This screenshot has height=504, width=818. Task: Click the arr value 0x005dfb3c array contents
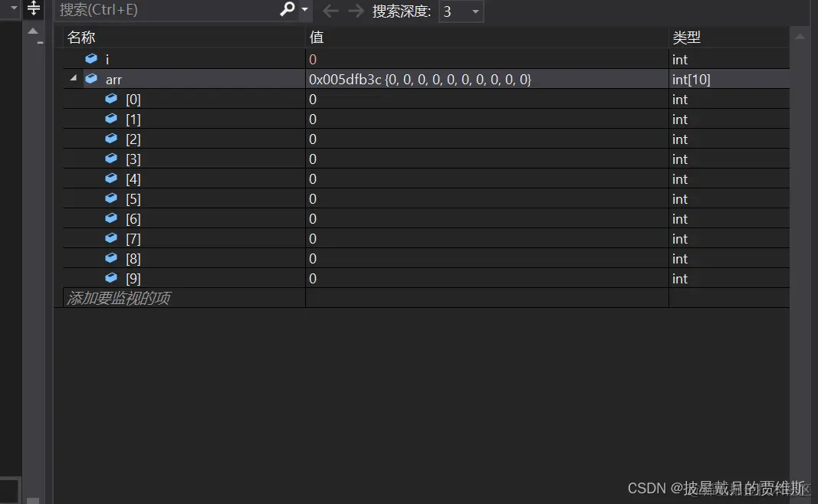click(420, 79)
